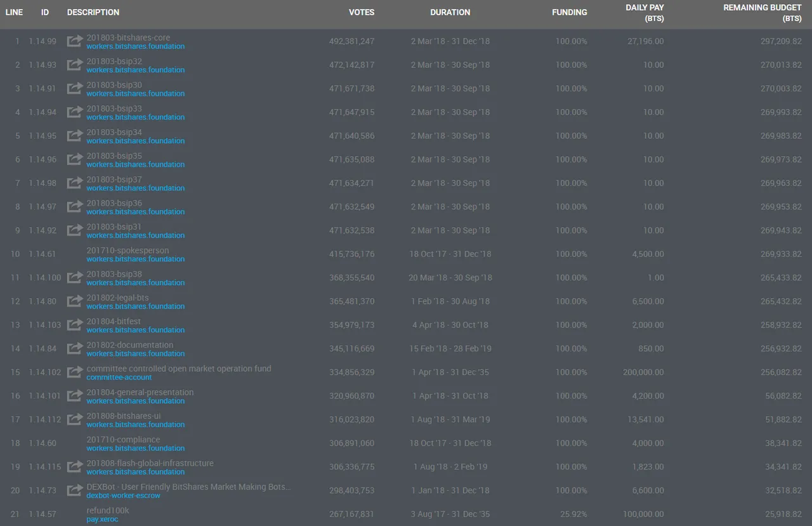Select the 201808-flash-global-infrastructure title
The height and width of the screenshot is (526, 812).
tap(150, 463)
